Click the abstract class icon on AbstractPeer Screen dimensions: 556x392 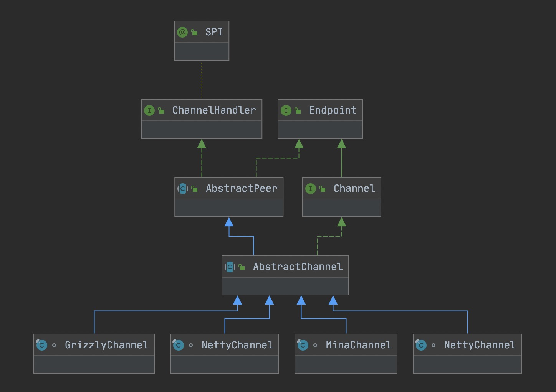point(183,189)
